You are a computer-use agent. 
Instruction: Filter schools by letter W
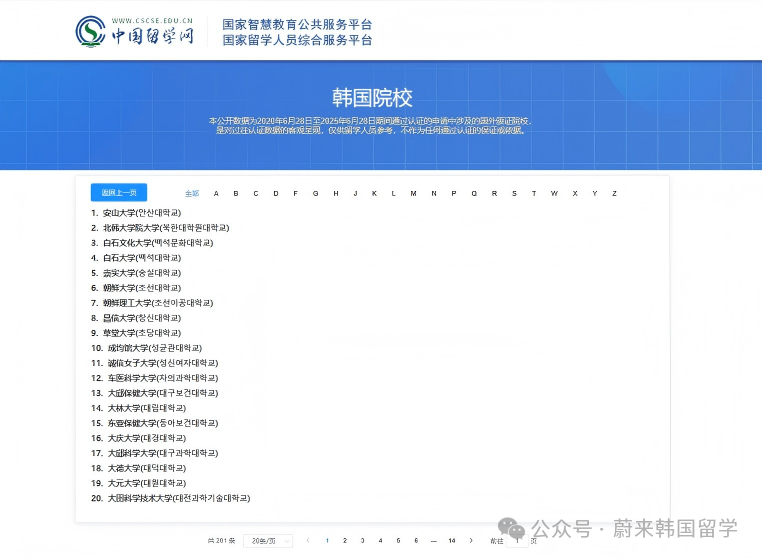(x=554, y=193)
